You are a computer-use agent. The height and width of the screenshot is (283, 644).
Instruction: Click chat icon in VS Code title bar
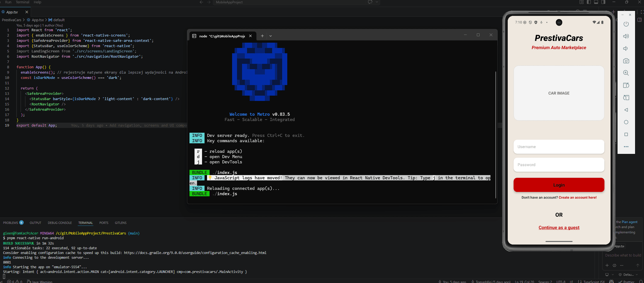click(x=370, y=2)
